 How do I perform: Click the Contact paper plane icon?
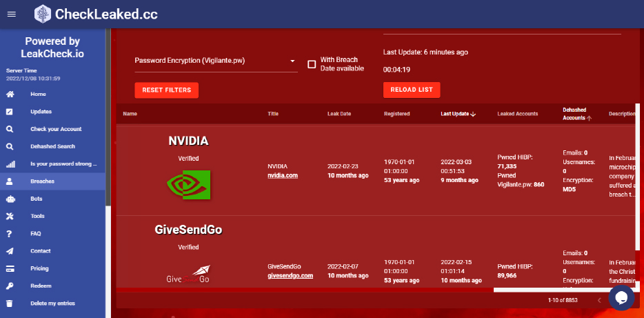coord(10,251)
